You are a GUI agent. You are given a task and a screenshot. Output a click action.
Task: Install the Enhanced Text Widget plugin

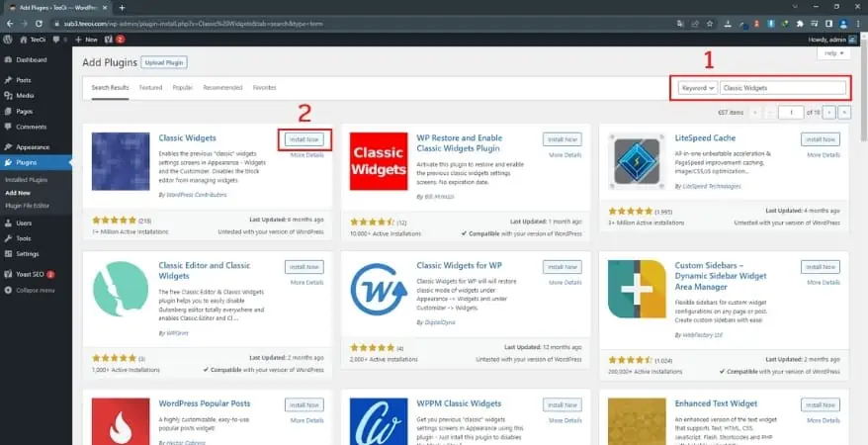point(821,404)
